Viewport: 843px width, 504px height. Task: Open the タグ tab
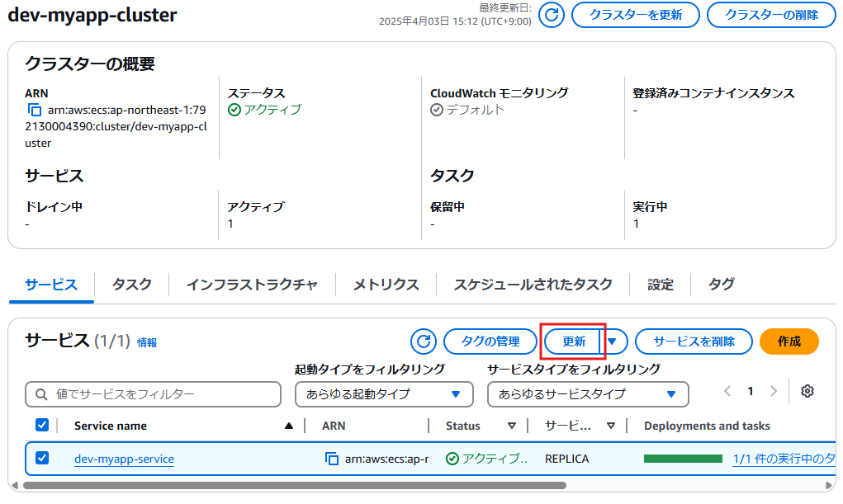(721, 285)
